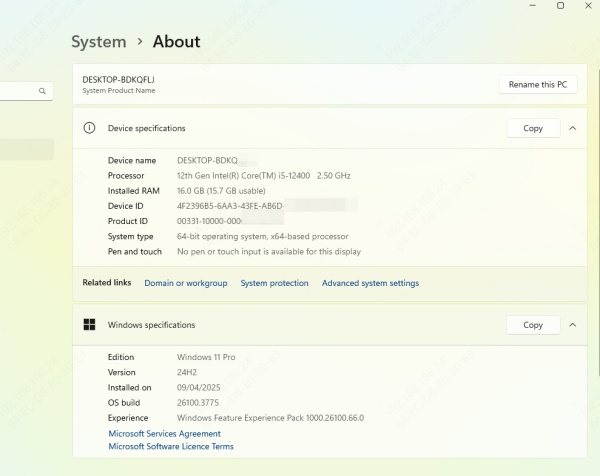
Task: Copy the Windows specifications
Action: click(x=533, y=325)
